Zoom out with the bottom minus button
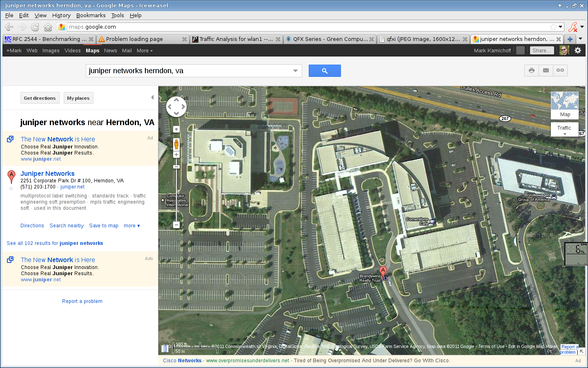 click(x=176, y=225)
